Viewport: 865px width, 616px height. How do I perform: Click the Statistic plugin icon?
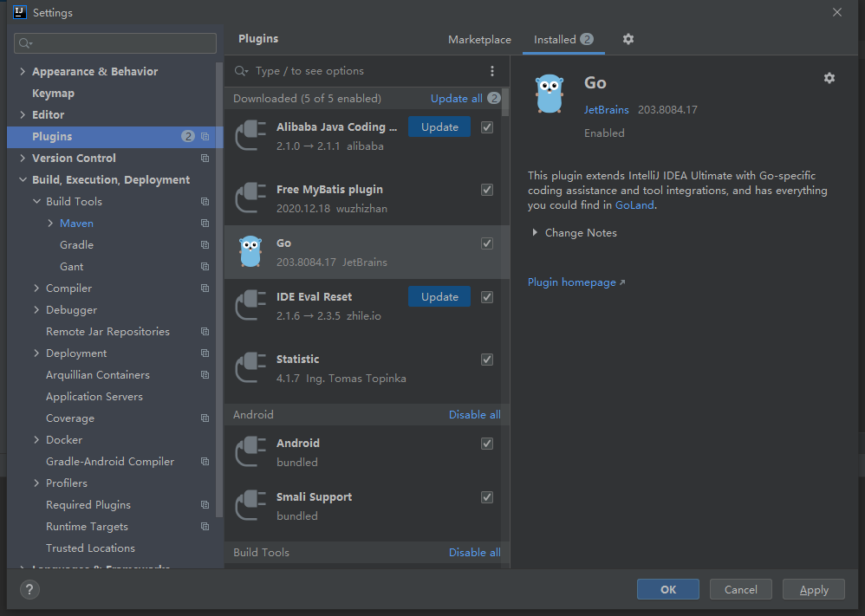click(x=250, y=368)
